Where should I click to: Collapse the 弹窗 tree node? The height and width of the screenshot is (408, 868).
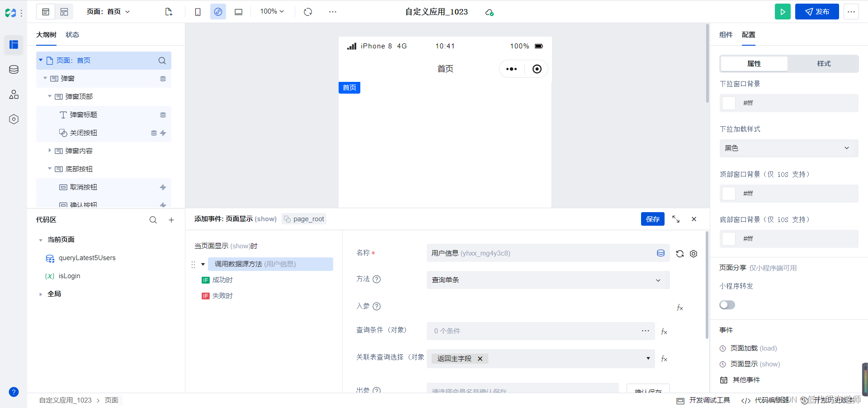(45, 78)
